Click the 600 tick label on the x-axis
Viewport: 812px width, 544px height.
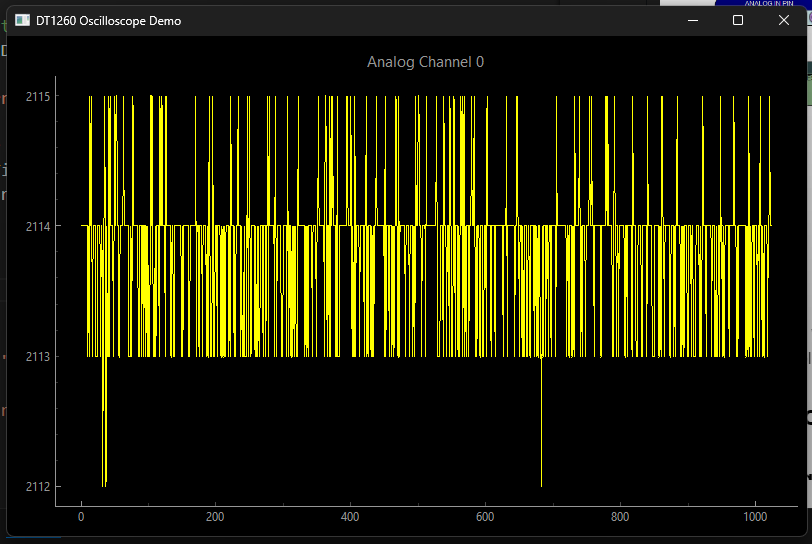pos(485,517)
